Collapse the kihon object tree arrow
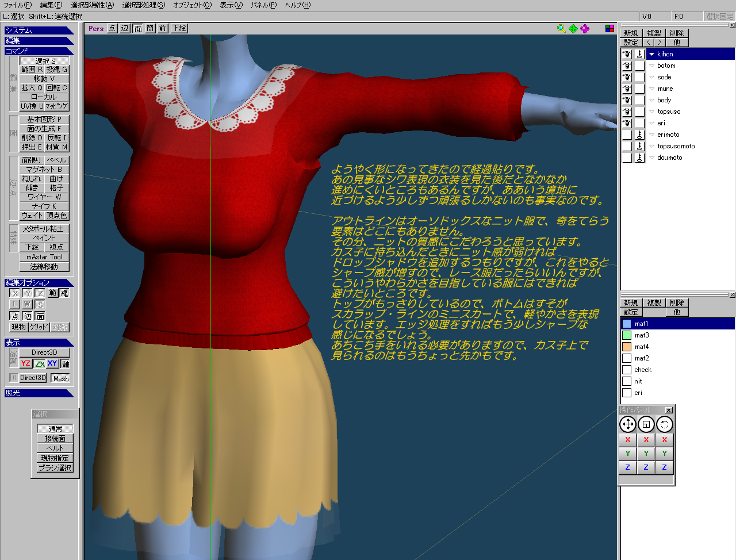Image resolution: width=736 pixels, height=560 pixels. 651,54
